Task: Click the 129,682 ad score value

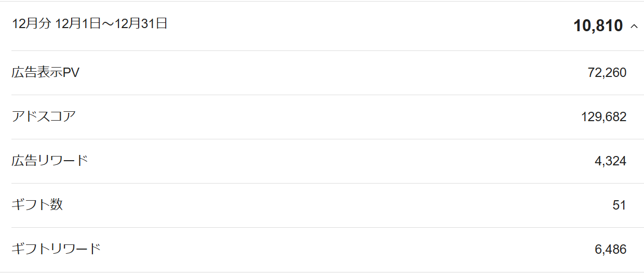Action: click(x=603, y=117)
